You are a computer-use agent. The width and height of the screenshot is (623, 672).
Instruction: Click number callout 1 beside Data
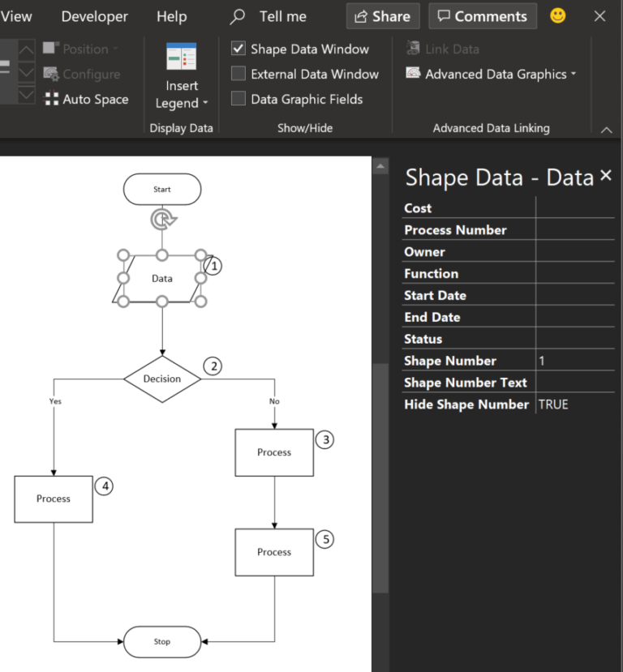tap(213, 266)
